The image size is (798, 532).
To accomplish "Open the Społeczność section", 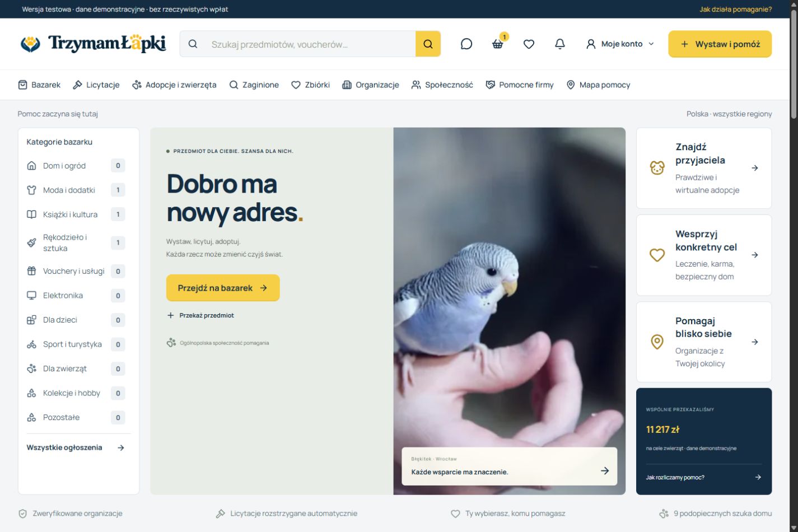I will (x=442, y=85).
